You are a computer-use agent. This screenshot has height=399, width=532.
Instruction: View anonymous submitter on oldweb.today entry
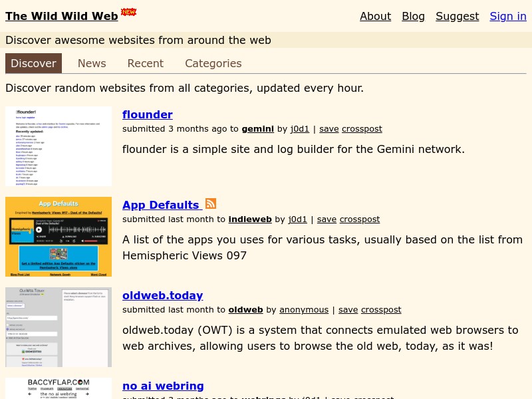coord(304,310)
